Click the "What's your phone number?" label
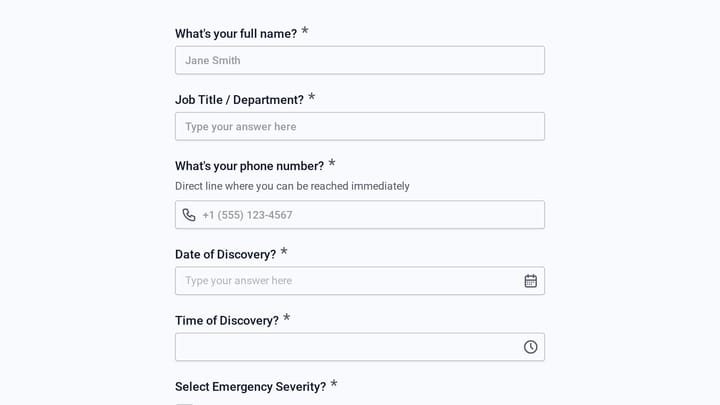This screenshot has height=405, width=720. tap(249, 166)
